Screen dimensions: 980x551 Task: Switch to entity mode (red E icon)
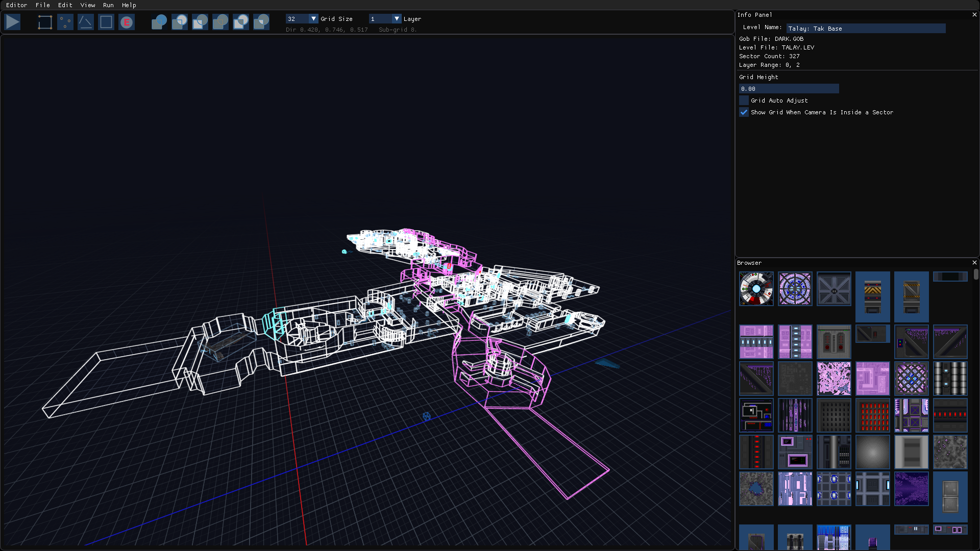[x=127, y=22]
